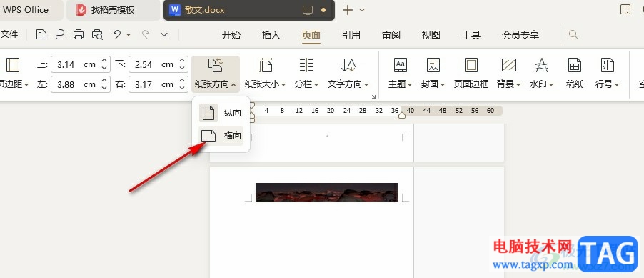Click the top margin 3.14 cm field
This screenshot has width=644, height=278.
click(75, 64)
